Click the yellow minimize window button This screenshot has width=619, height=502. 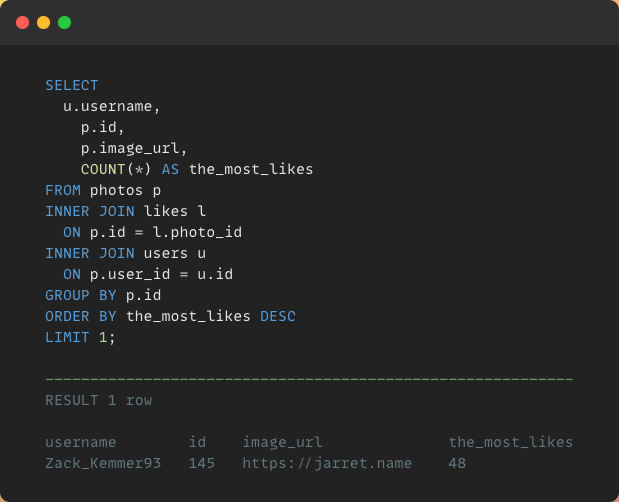43,22
